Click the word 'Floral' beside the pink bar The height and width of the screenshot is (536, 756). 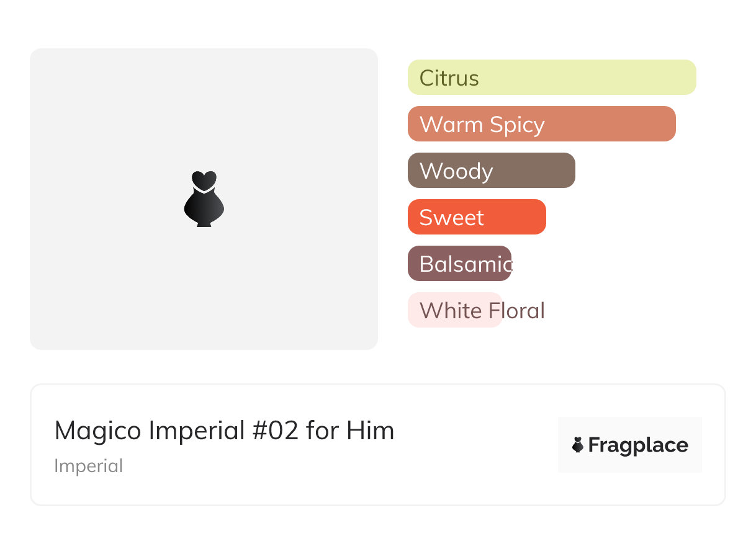click(516, 310)
